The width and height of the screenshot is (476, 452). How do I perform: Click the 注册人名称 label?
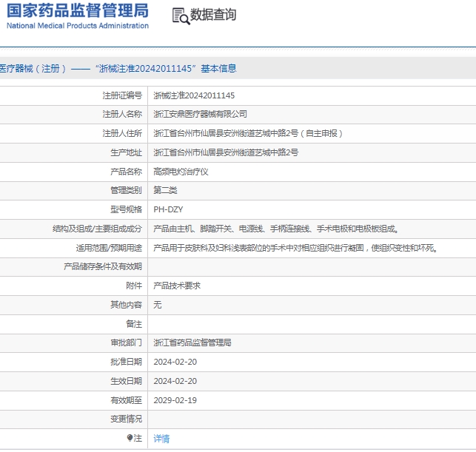click(122, 114)
